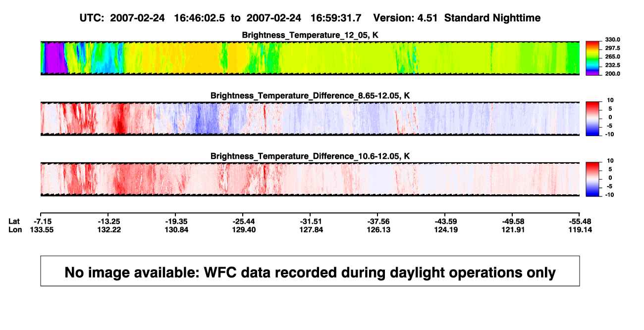The height and width of the screenshot is (330, 644).
Task: Click the 232.5 colorbar label
Action: click(x=613, y=65)
